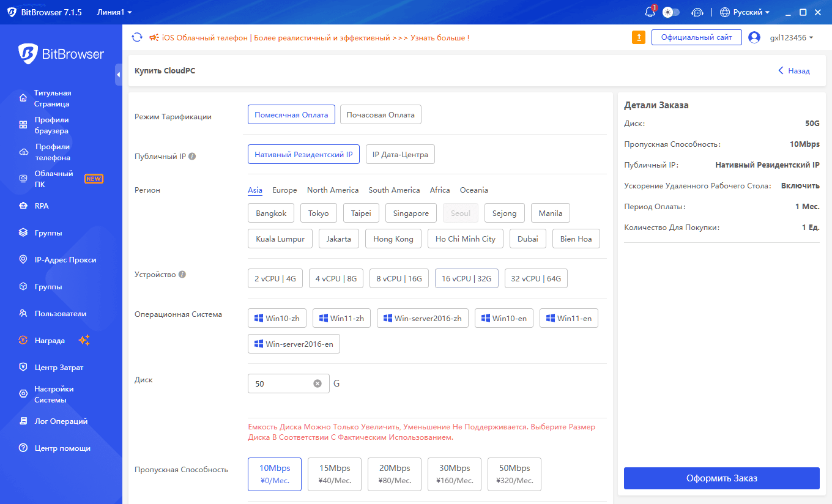832x504 pixels.
Task: Go back with the Назад link
Action: pos(794,71)
